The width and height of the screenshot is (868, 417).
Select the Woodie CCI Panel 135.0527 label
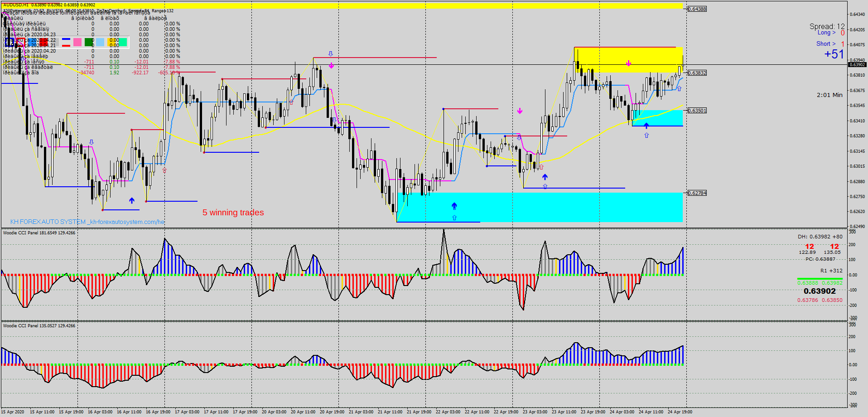pyautogui.click(x=39, y=326)
